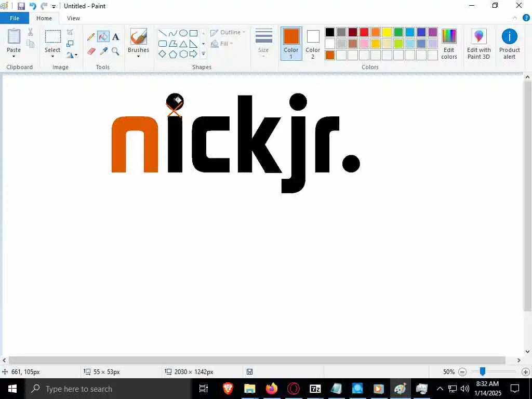Open the Shape Fill dropdown
Viewport: 532px width, 399px height.
(x=222, y=44)
